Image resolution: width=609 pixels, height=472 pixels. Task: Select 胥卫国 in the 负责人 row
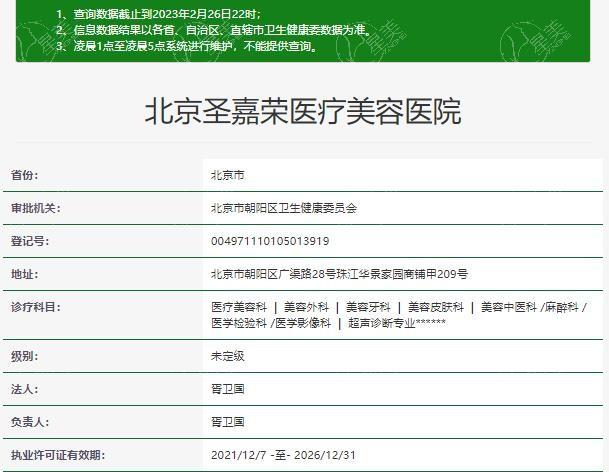pyautogui.click(x=228, y=422)
